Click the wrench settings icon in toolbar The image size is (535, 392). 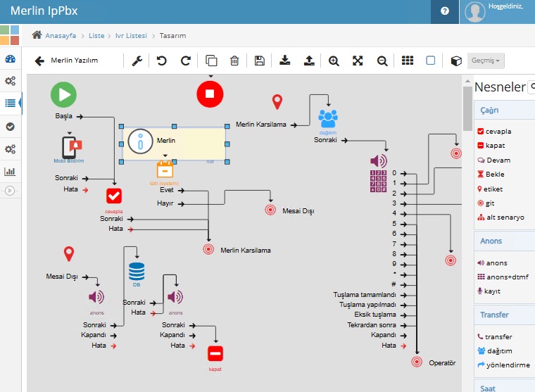tap(137, 61)
